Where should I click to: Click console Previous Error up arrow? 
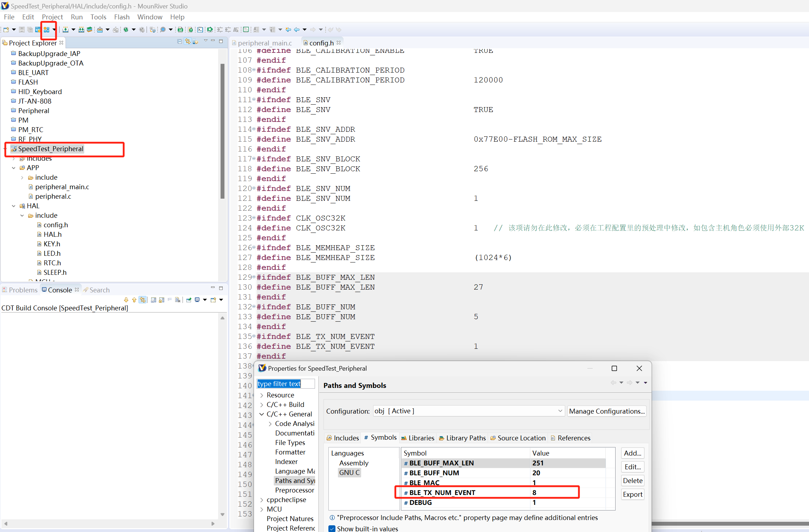click(x=134, y=300)
